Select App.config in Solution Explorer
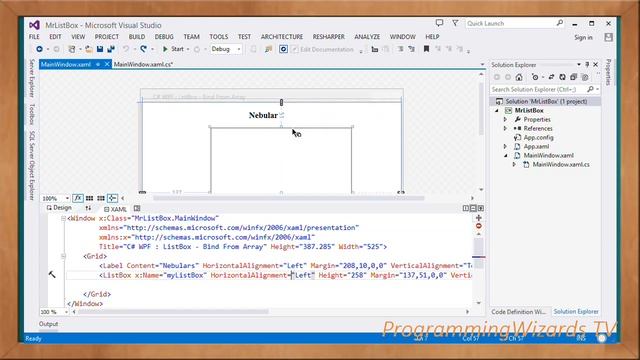This screenshot has width=640, height=360. (538, 138)
